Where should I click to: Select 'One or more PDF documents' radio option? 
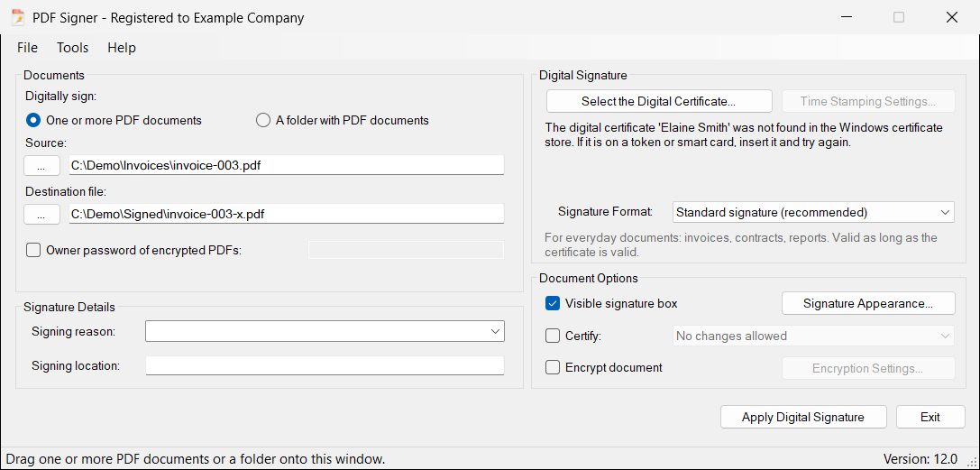(x=114, y=120)
